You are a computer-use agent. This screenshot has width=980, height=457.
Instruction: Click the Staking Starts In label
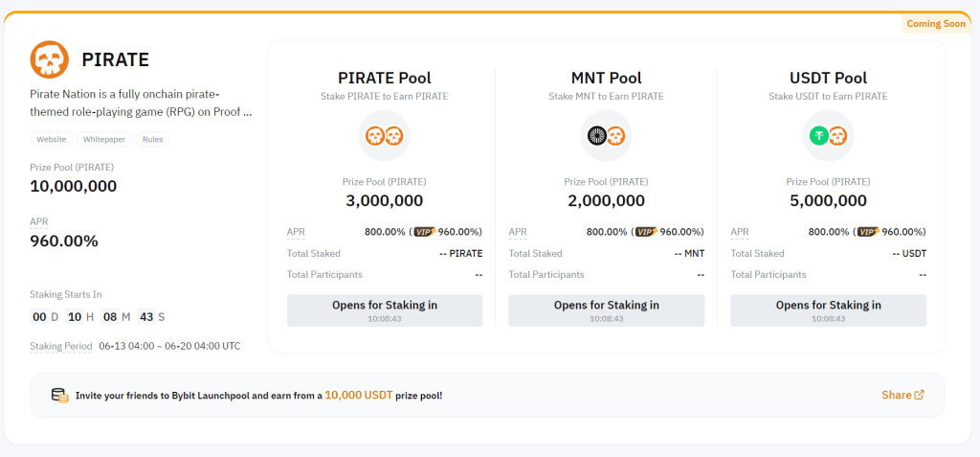pyautogui.click(x=66, y=294)
